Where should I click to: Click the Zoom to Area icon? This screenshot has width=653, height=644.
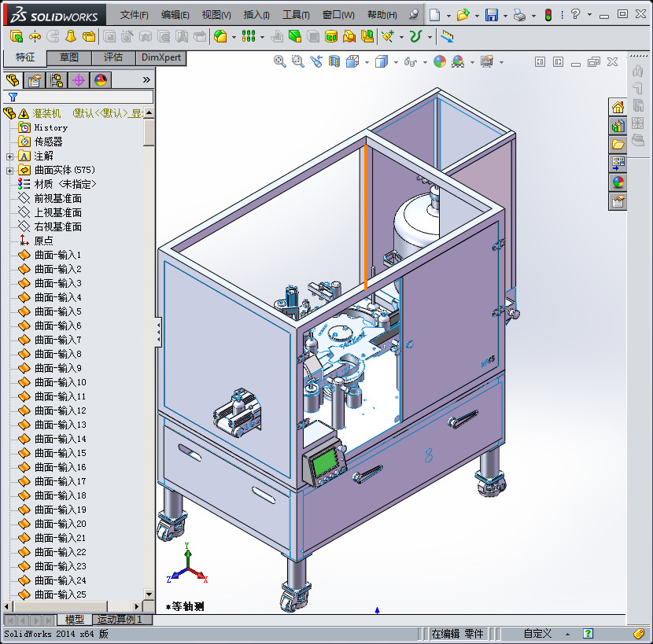[x=297, y=61]
